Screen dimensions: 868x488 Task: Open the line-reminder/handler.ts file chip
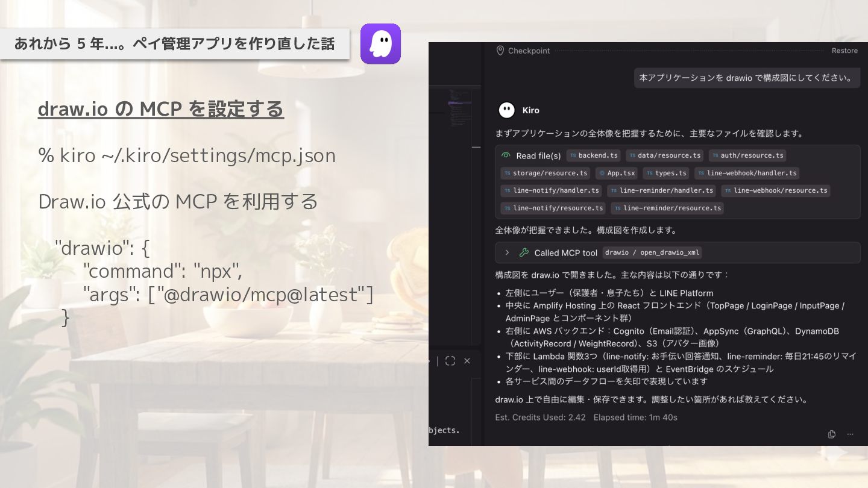tap(661, 190)
